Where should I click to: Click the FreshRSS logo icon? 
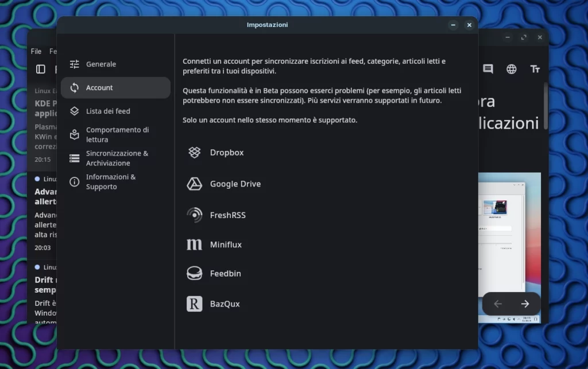(x=194, y=215)
